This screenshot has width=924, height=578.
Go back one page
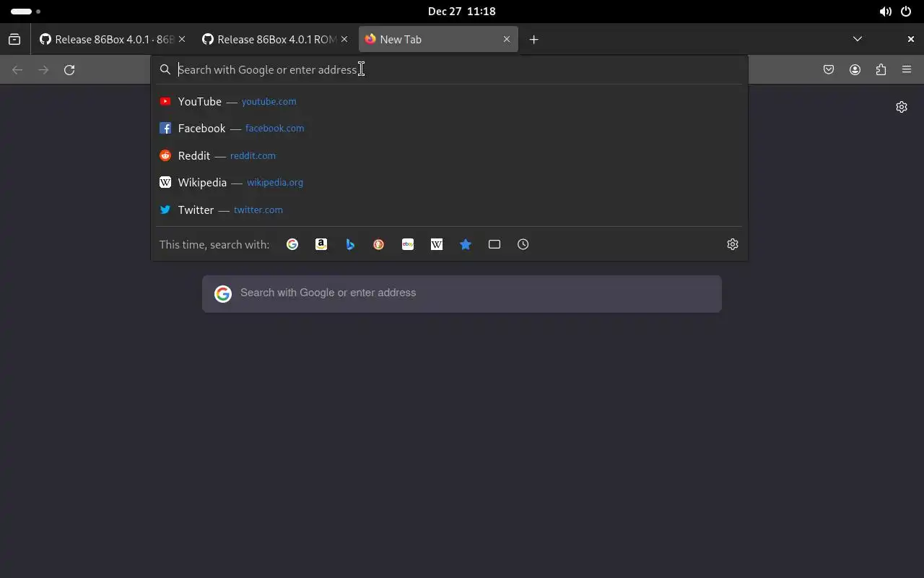[x=17, y=69]
